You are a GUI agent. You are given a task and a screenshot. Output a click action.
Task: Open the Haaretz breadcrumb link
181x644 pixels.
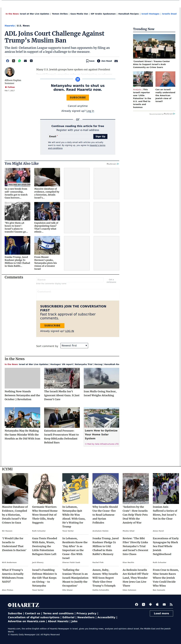click(9, 26)
